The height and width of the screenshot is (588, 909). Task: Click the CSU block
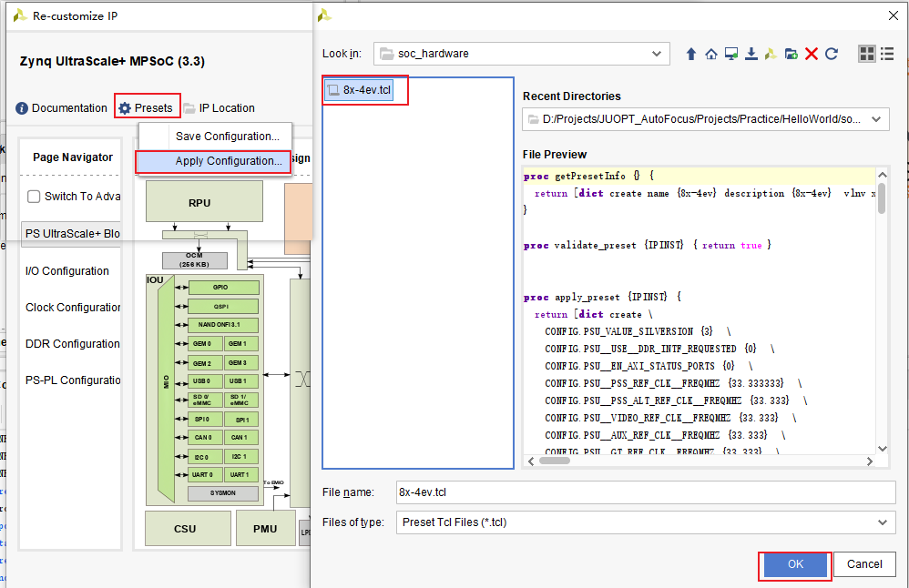coord(188,528)
